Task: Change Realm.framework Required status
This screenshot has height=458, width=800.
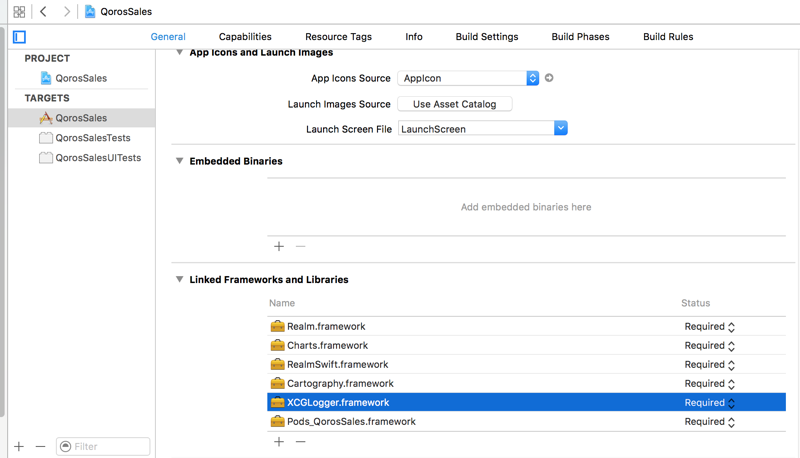Action: (711, 326)
